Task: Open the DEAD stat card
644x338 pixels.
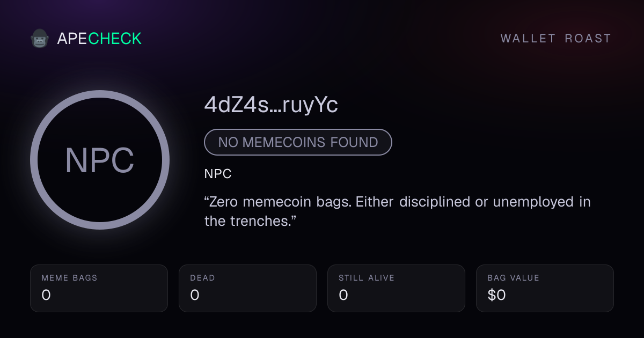Action: [x=247, y=288]
